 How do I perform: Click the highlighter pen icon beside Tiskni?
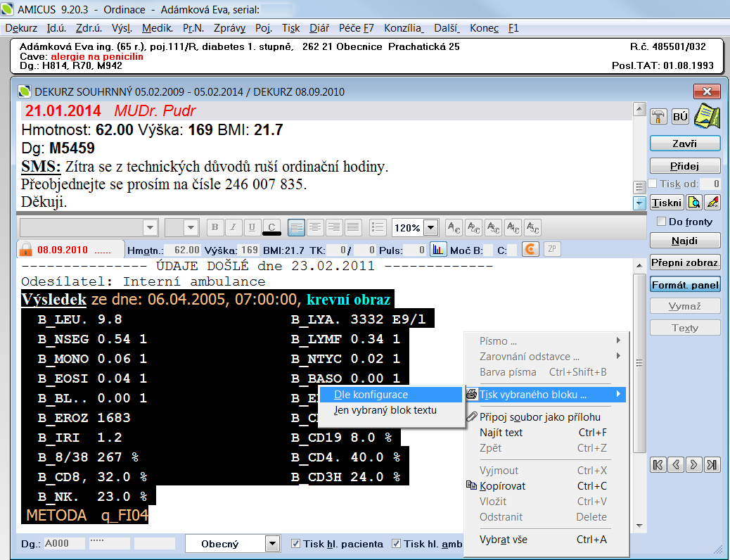coord(713,202)
